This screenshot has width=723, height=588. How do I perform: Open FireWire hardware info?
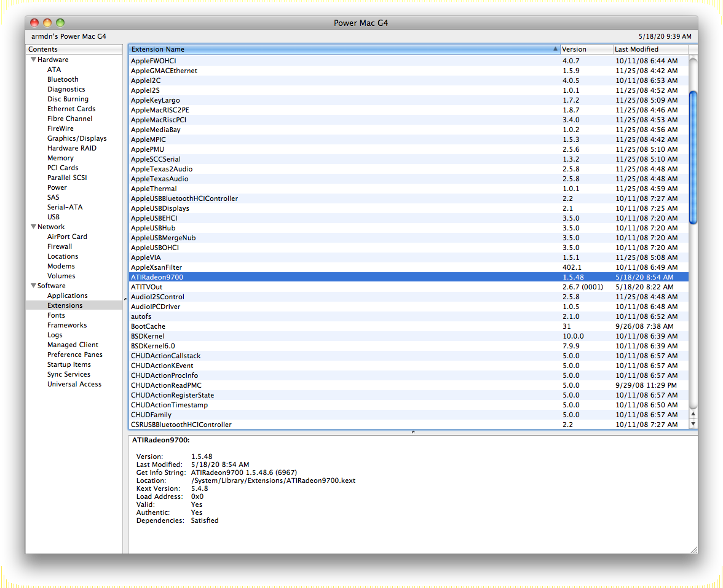click(x=60, y=128)
